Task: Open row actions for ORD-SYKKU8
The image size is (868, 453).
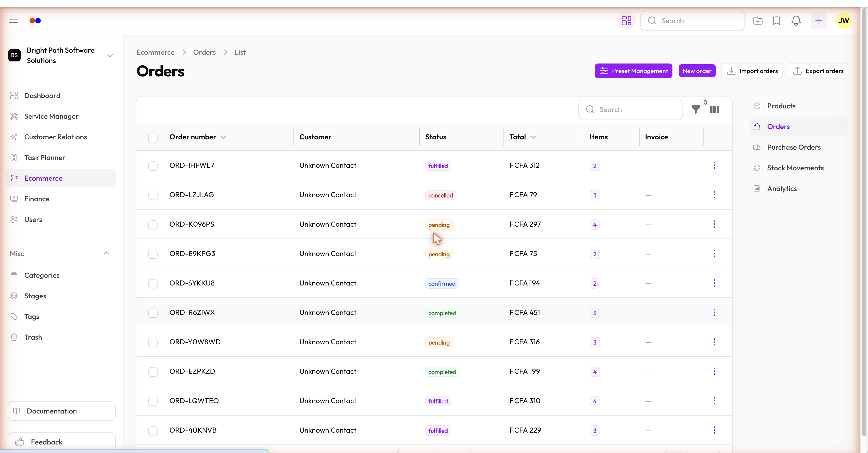Action: click(714, 283)
